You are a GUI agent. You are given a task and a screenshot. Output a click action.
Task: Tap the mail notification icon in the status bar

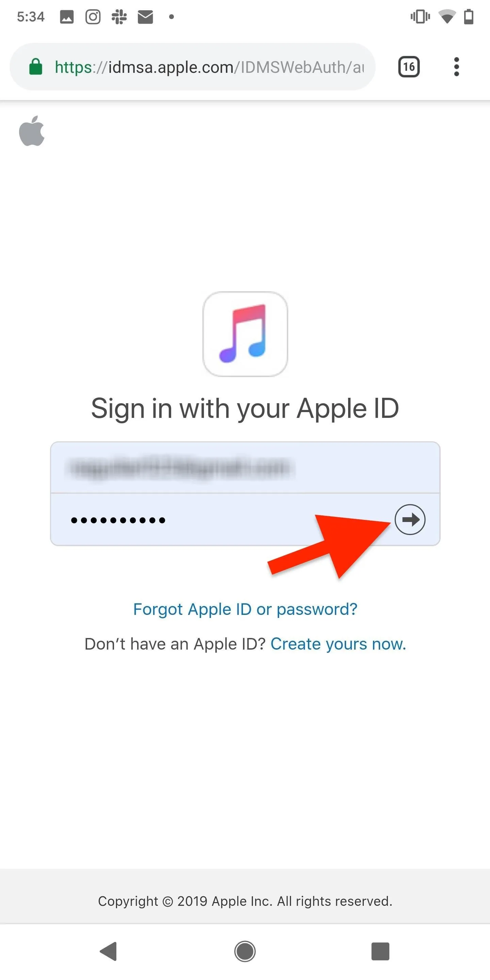145,17
